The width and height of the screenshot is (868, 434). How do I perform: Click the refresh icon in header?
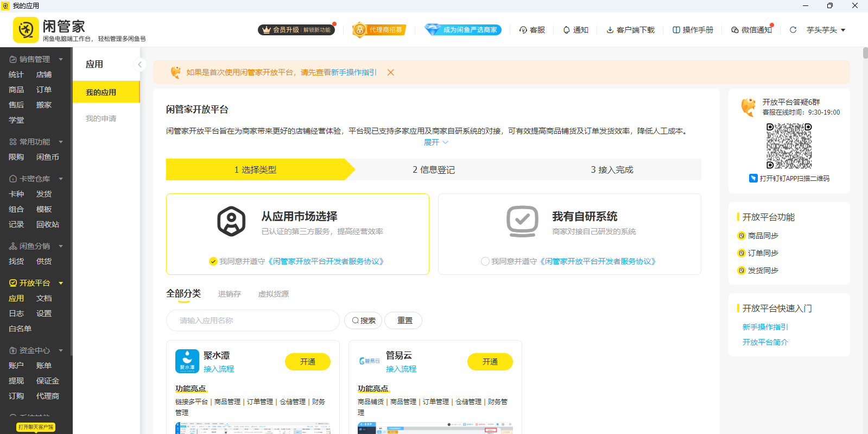793,30
